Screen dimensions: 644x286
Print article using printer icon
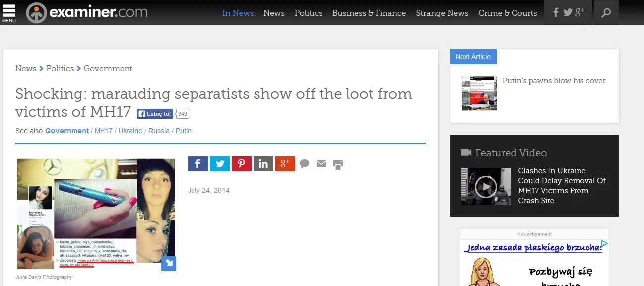point(338,164)
